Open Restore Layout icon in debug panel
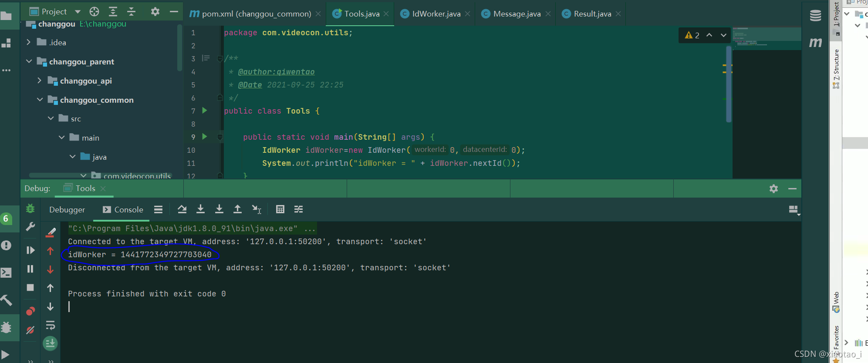 click(794, 210)
